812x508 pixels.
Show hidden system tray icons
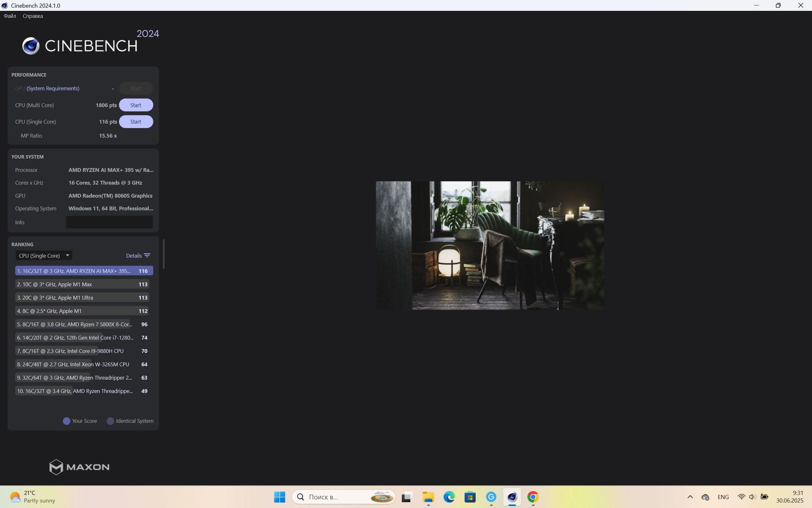point(690,497)
